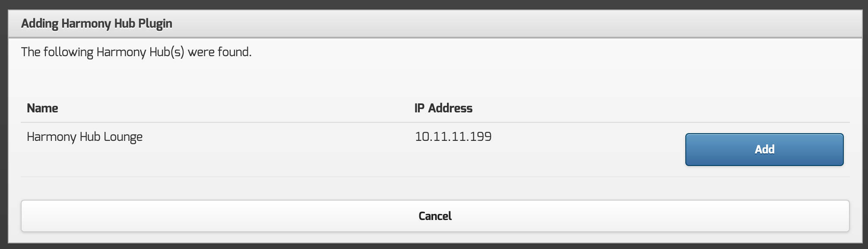The height and width of the screenshot is (249, 868).
Task: Click the 10.11.11.199 IP address text
Action: [453, 137]
